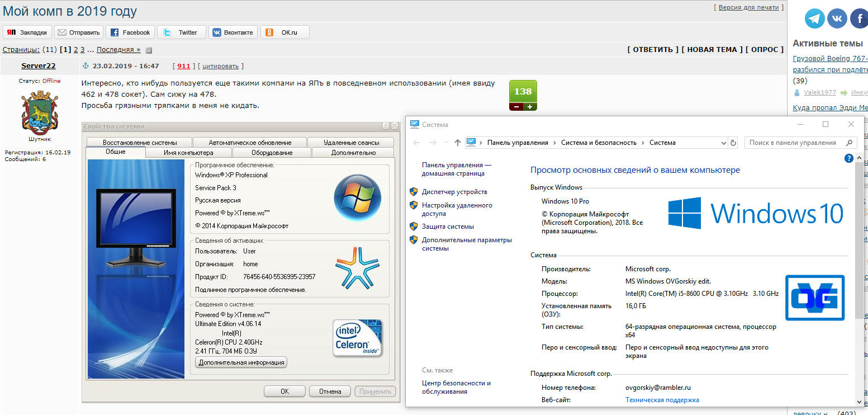This screenshot has height=415, width=868.
Task: Click the red 911 report link
Action: (183, 66)
